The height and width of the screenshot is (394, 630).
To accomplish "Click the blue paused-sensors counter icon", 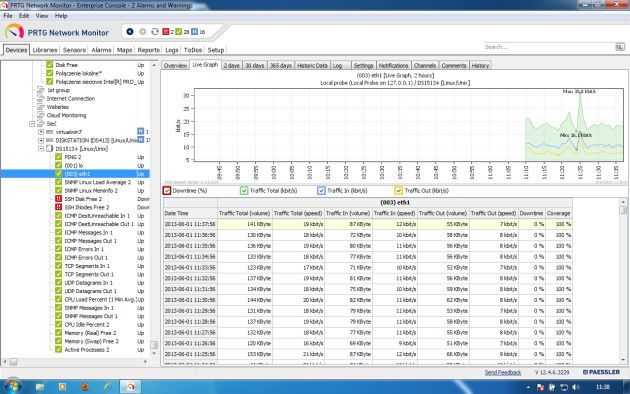I will (194, 31).
